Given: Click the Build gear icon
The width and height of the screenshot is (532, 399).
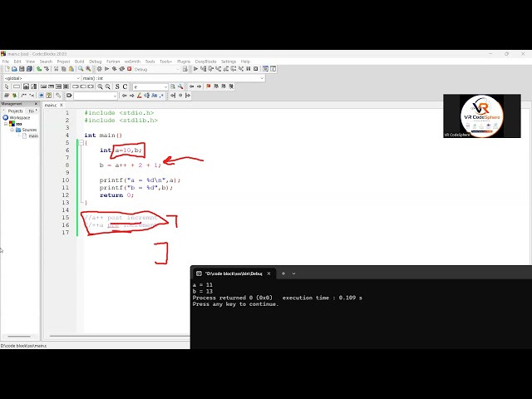Looking at the screenshot, I should [x=100, y=69].
